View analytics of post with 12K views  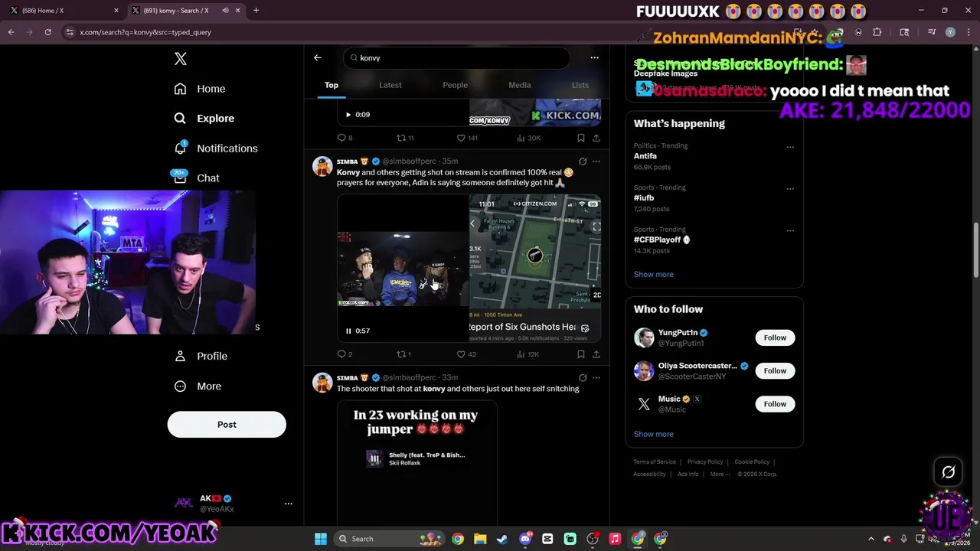click(528, 354)
